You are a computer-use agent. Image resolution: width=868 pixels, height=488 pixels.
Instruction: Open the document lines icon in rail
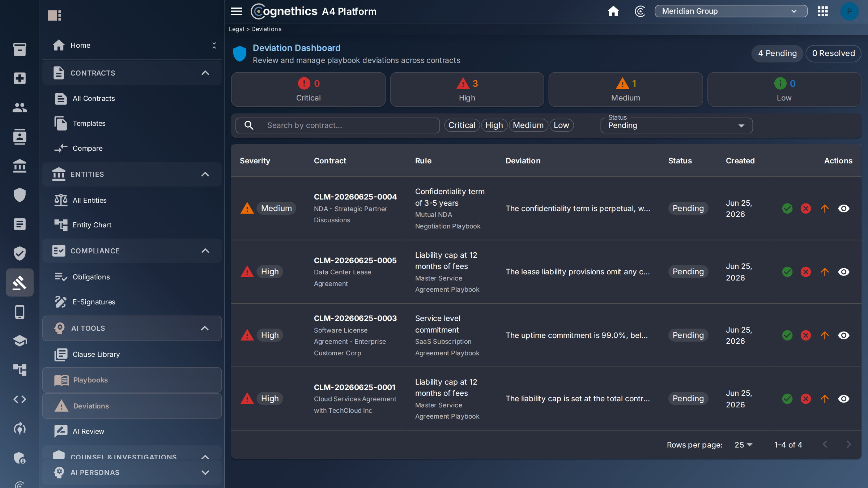pos(20,224)
